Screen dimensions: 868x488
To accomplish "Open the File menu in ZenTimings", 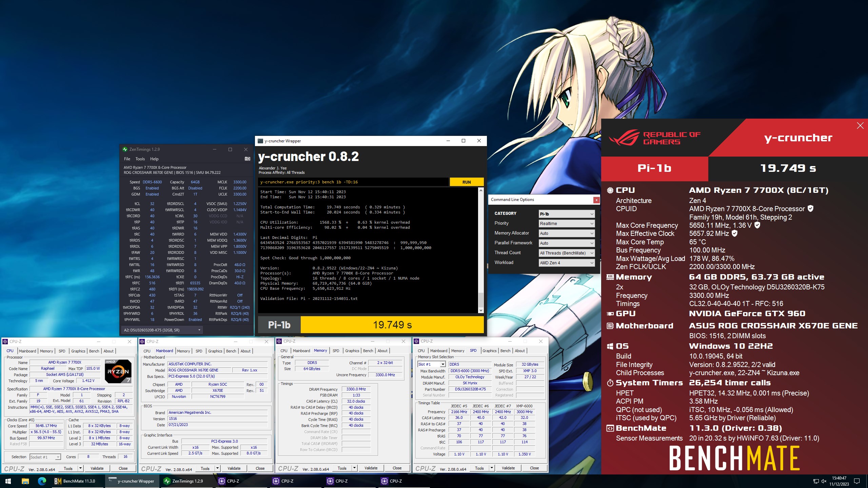I will [127, 159].
